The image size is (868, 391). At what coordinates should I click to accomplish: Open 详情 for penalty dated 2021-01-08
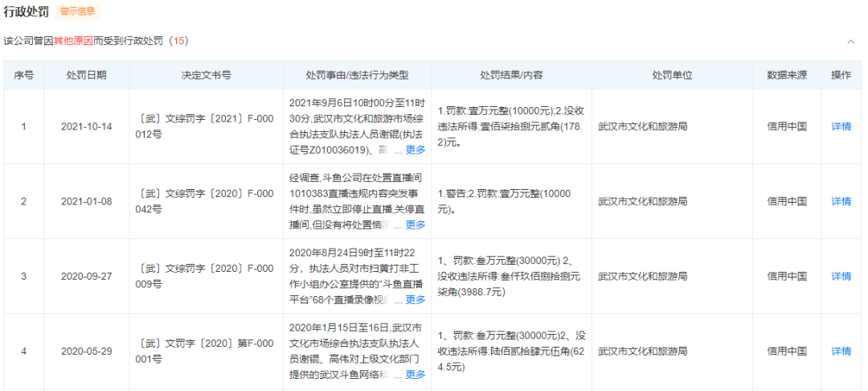point(841,201)
